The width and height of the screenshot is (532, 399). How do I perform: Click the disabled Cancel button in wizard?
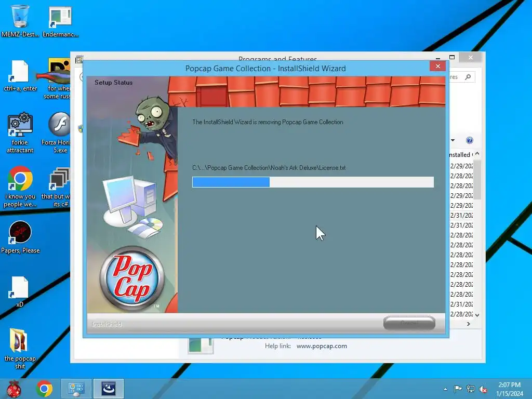(x=409, y=323)
